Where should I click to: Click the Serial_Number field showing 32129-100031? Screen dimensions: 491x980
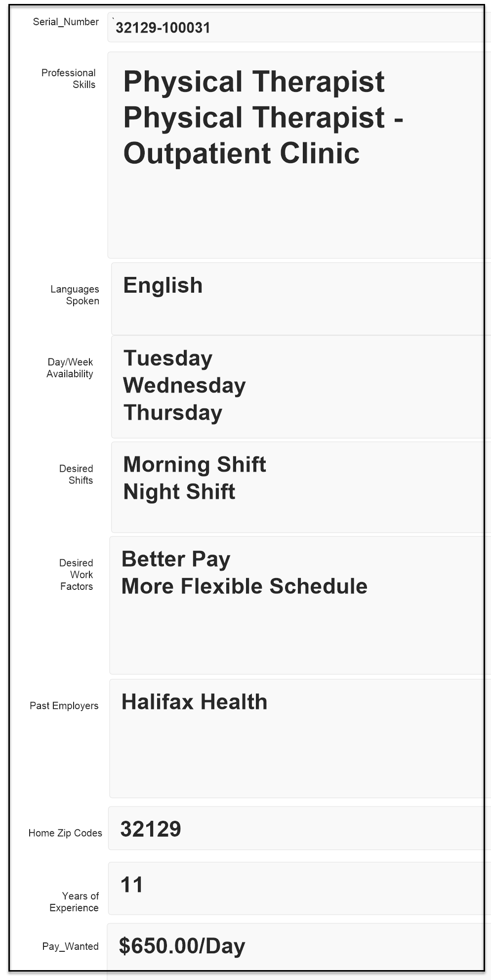pos(295,28)
